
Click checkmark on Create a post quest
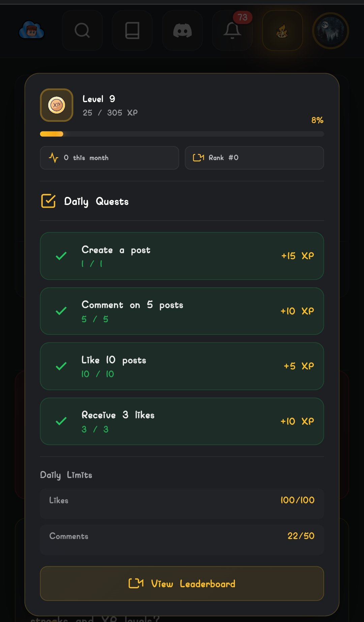pyautogui.click(x=61, y=256)
